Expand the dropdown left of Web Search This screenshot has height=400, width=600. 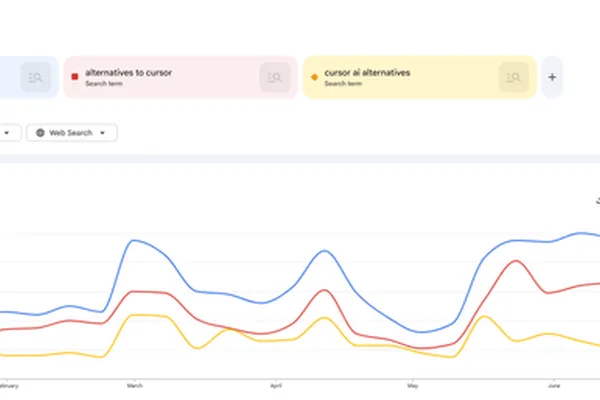8,133
